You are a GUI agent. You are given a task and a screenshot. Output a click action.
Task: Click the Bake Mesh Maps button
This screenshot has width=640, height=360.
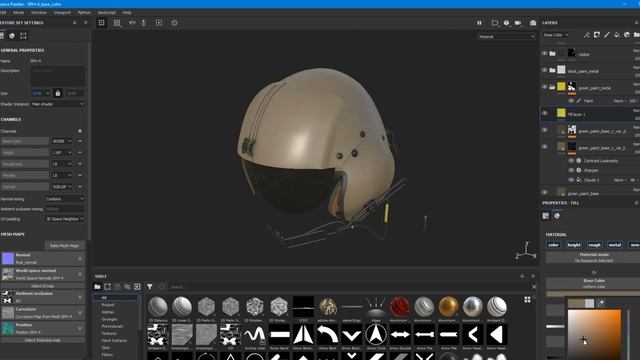[64, 246]
